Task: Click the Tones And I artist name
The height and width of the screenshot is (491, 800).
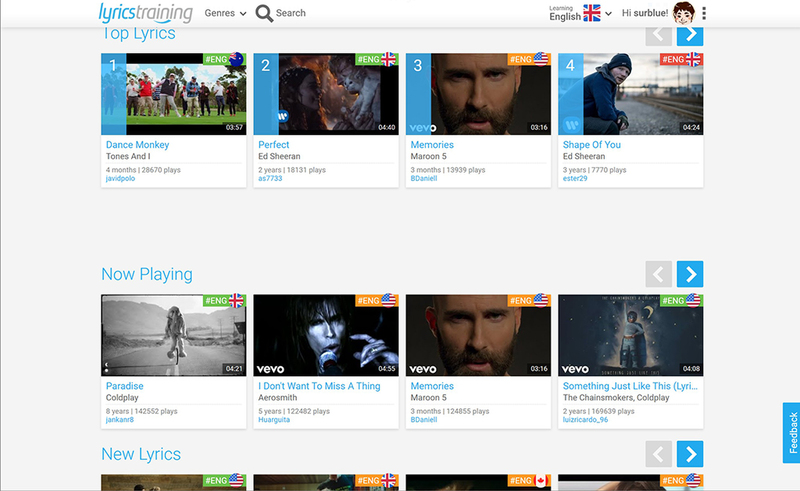Action: coord(128,156)
